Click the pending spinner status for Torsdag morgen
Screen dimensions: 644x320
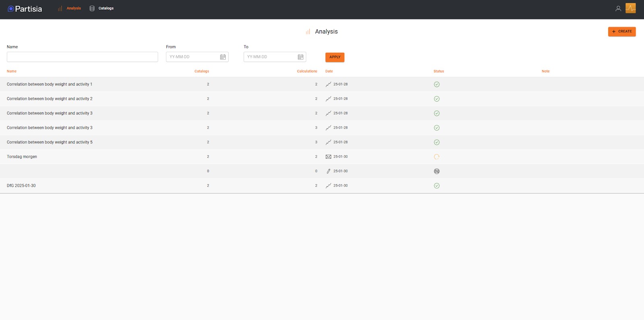pos(437,157)
